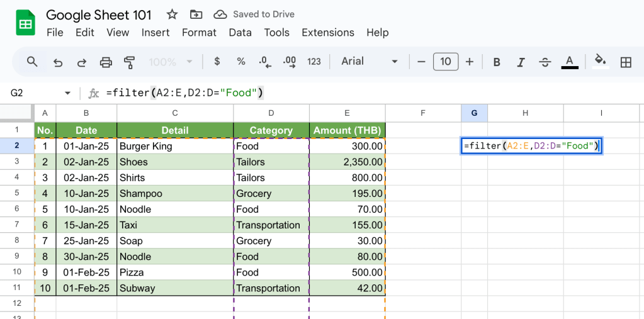Click the Print icon
This screenshot has height=319, width=644.
pyautogui.click(x=106, y=62)
